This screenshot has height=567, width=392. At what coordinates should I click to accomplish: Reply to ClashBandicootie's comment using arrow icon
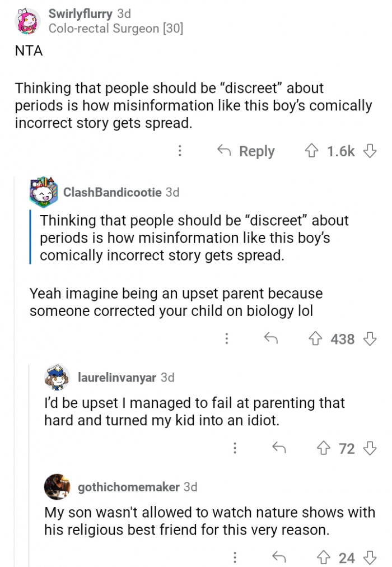[272, 338]
